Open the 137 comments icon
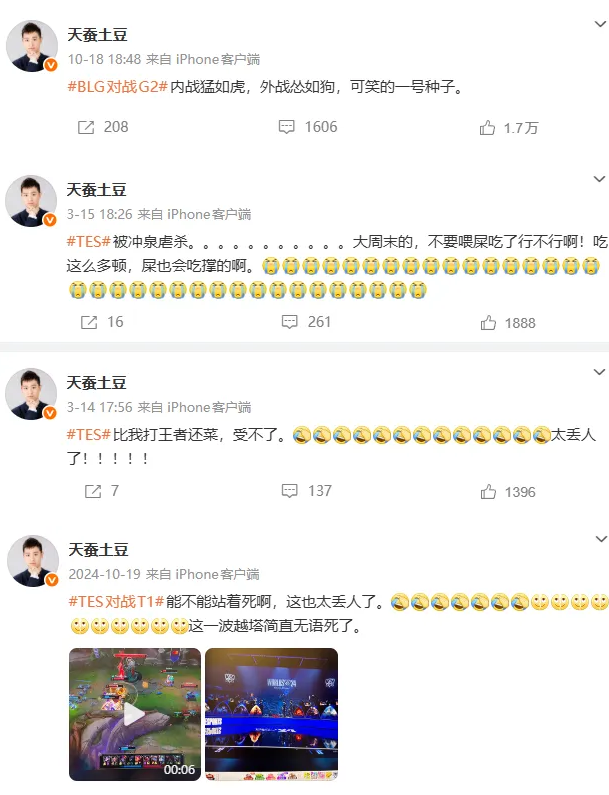609x795 pixels. [290, 490]
